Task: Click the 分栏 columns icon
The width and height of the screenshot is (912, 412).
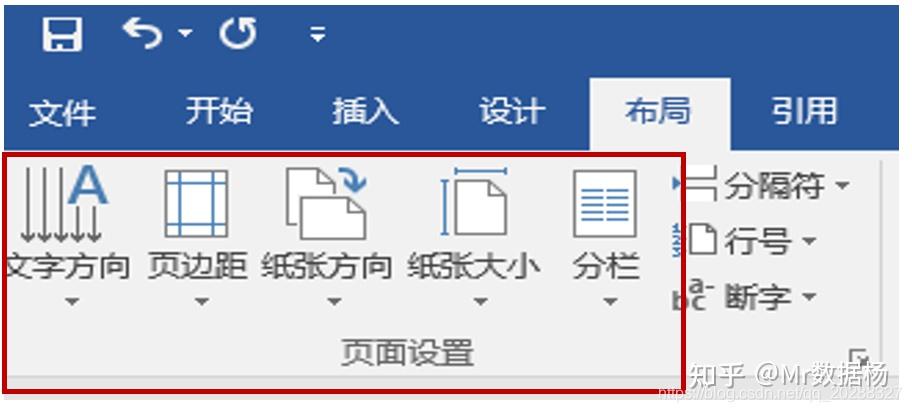Action: point(605,204)
